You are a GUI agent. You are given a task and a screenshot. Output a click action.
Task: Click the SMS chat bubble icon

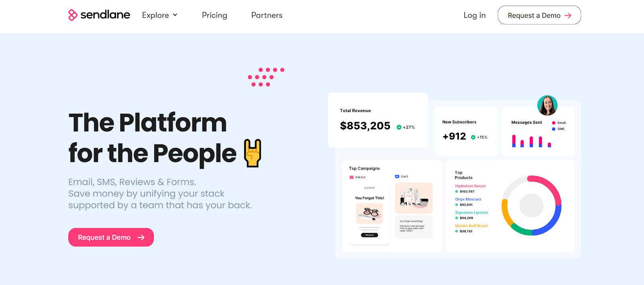tap(397, 177)
